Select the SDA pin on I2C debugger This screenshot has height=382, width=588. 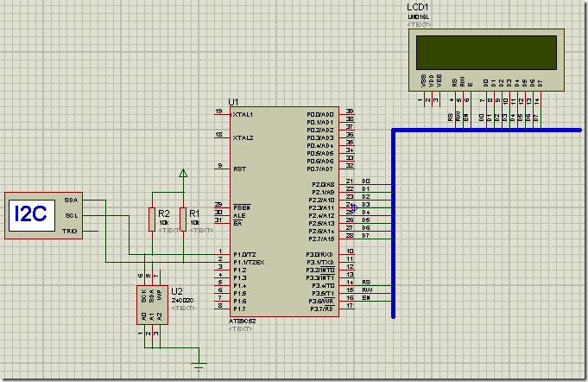(x=71, y=201)
